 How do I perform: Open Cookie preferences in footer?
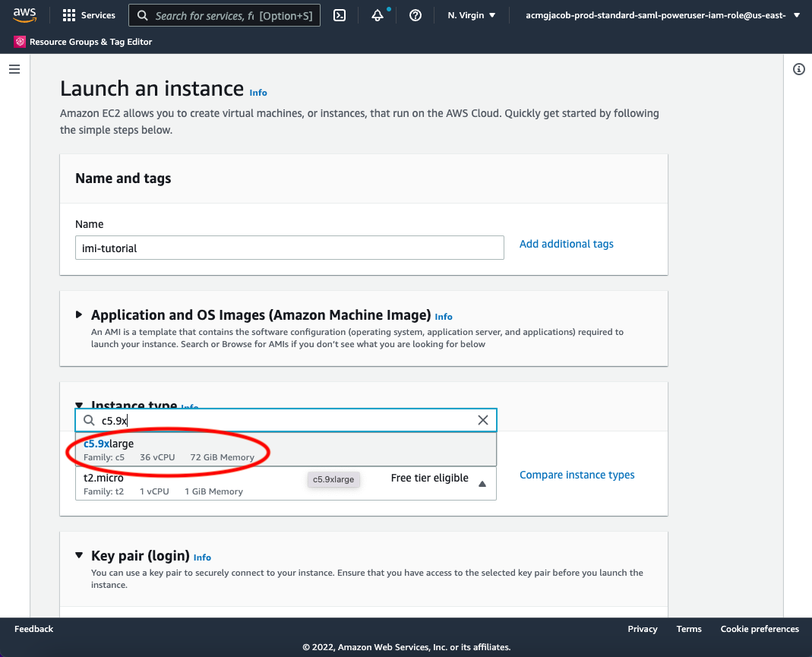coord(760,629)
